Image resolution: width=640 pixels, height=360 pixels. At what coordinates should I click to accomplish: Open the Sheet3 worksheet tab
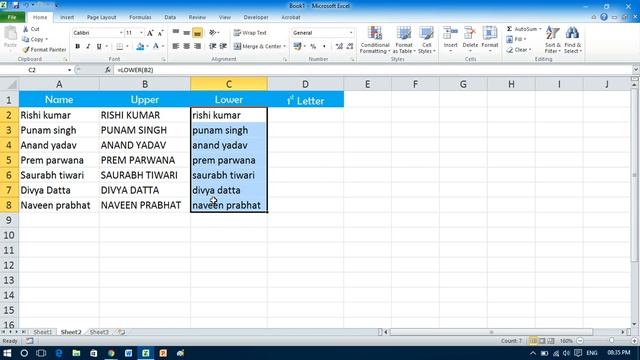click(x=99, y=332)
